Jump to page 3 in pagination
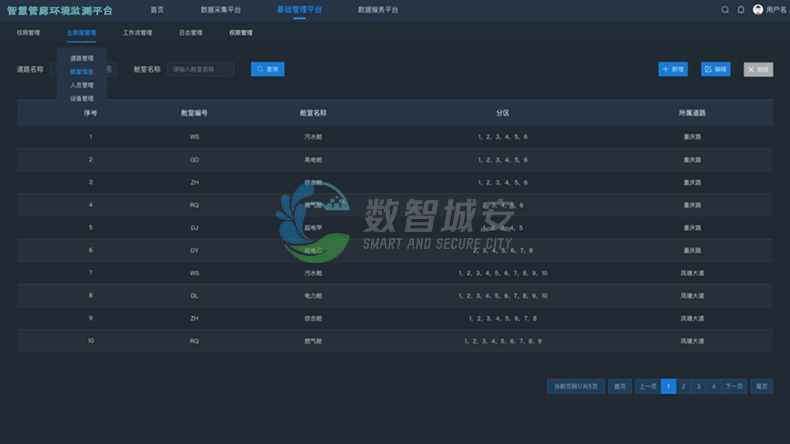 (698, 386)
